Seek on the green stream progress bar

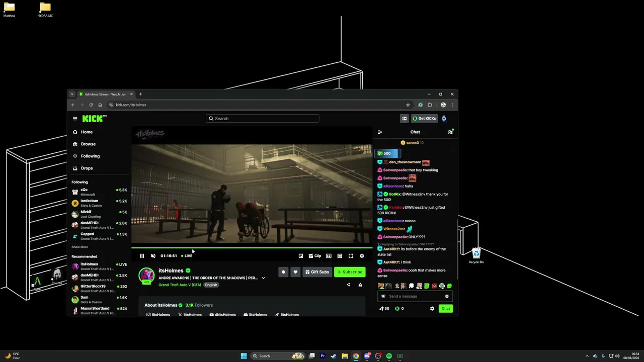[252, 248]
